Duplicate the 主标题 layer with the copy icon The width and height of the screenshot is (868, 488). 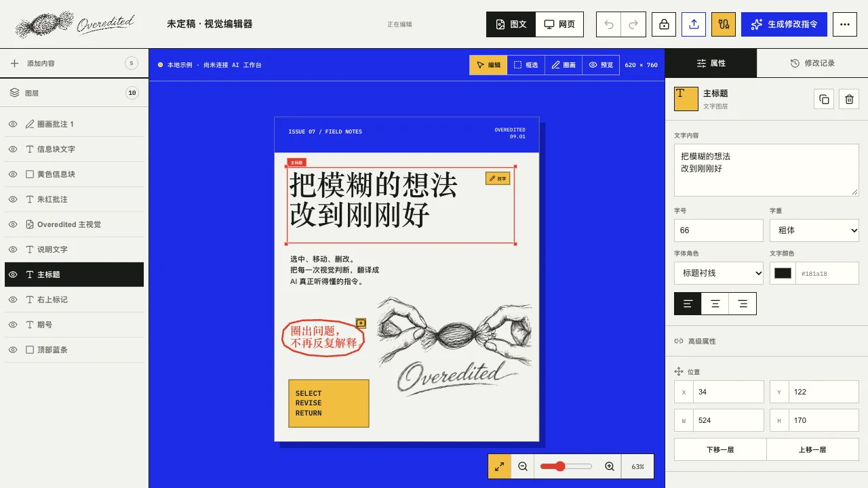coord(824,99)
